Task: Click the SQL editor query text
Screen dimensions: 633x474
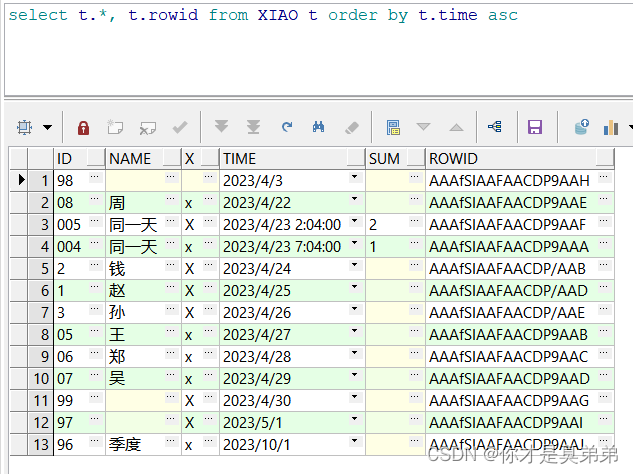Action: click(263, 15)
